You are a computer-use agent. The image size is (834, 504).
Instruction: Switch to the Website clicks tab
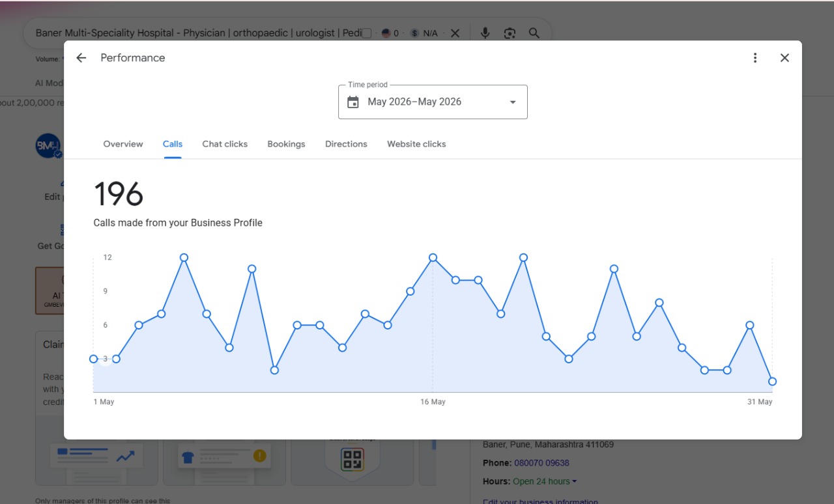pyautogui.click(x=416, y=144)
